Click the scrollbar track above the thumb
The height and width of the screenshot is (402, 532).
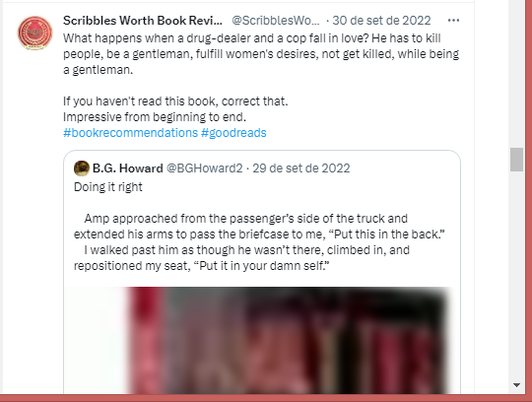pos(516,74)
